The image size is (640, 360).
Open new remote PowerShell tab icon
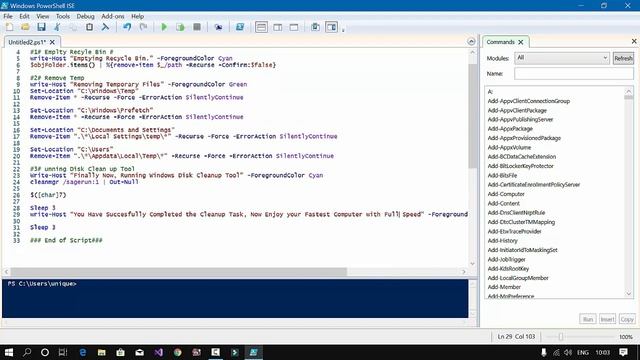[x=218, y=27]
